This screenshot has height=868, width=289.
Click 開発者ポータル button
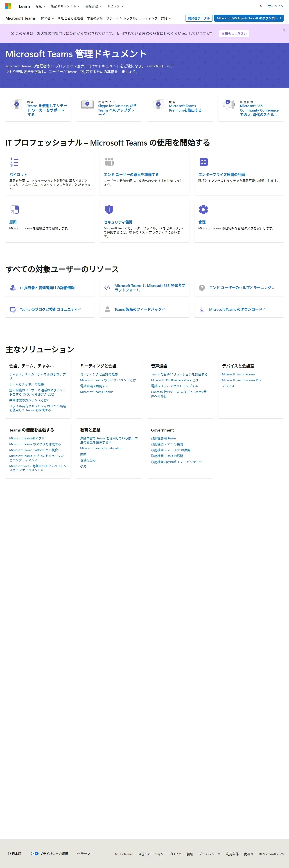pos(199,18)
